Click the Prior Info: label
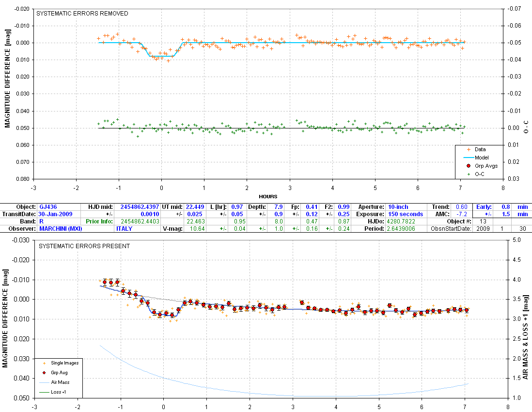 tap(99, 222)
